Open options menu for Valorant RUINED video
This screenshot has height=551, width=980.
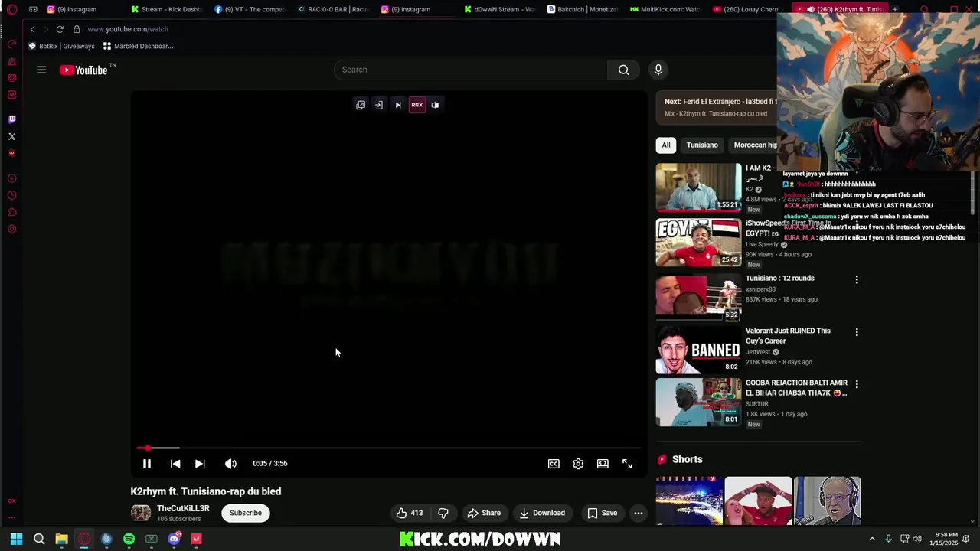tap(857, 332)
